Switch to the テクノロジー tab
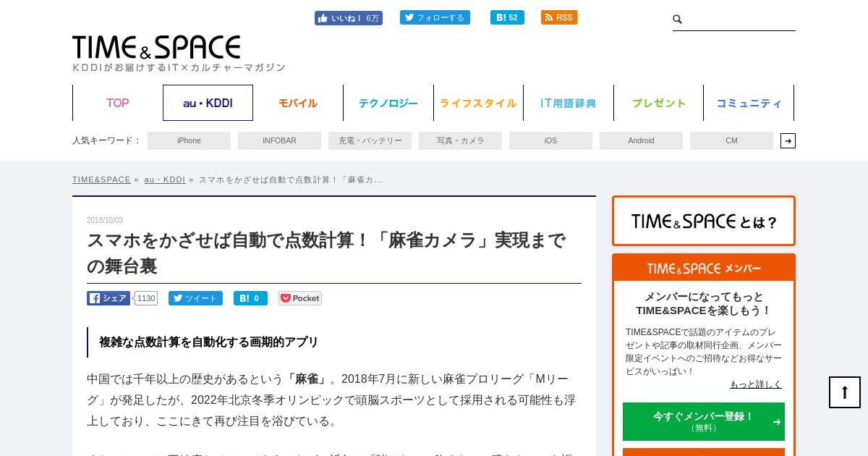The image size is (868, 456). click(388, 103)
